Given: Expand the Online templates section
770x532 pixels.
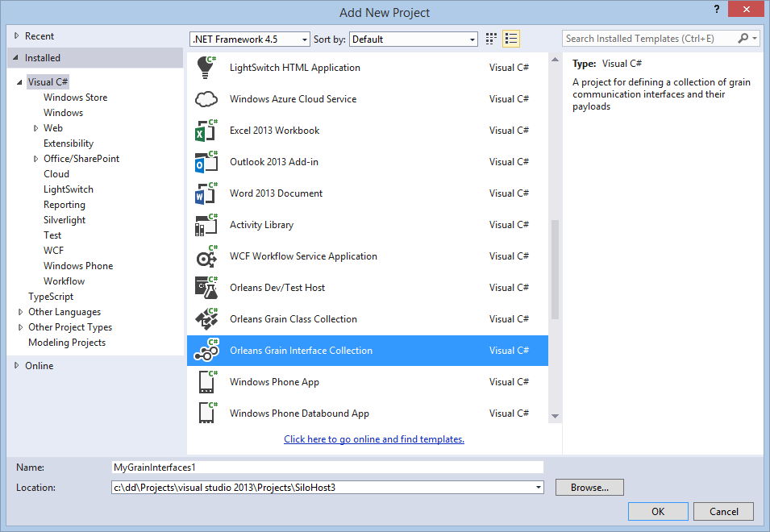Looking at the screenshot, I should [x=18, y=366].
